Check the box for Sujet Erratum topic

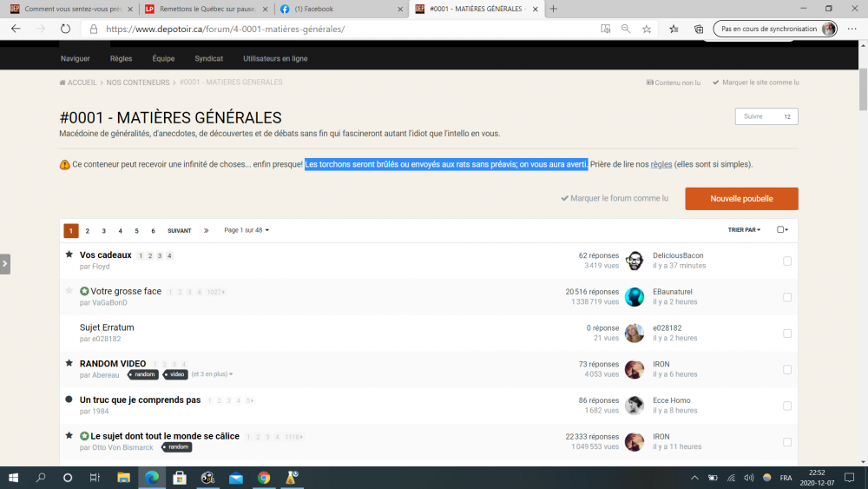(787, 334)
